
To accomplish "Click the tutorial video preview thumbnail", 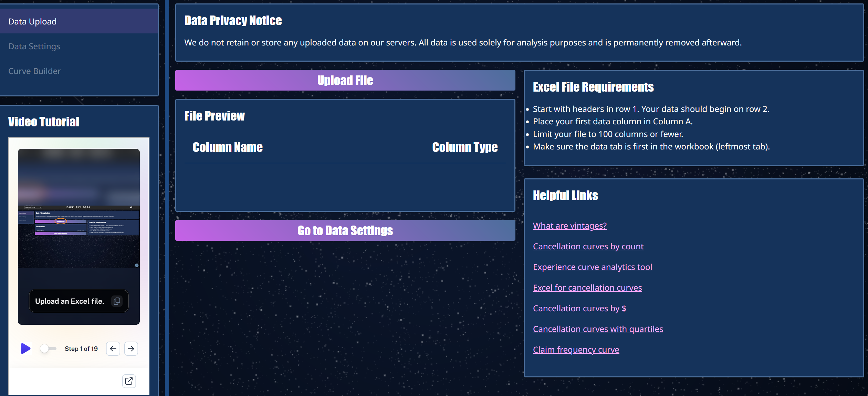I will (x=79, y=220).
